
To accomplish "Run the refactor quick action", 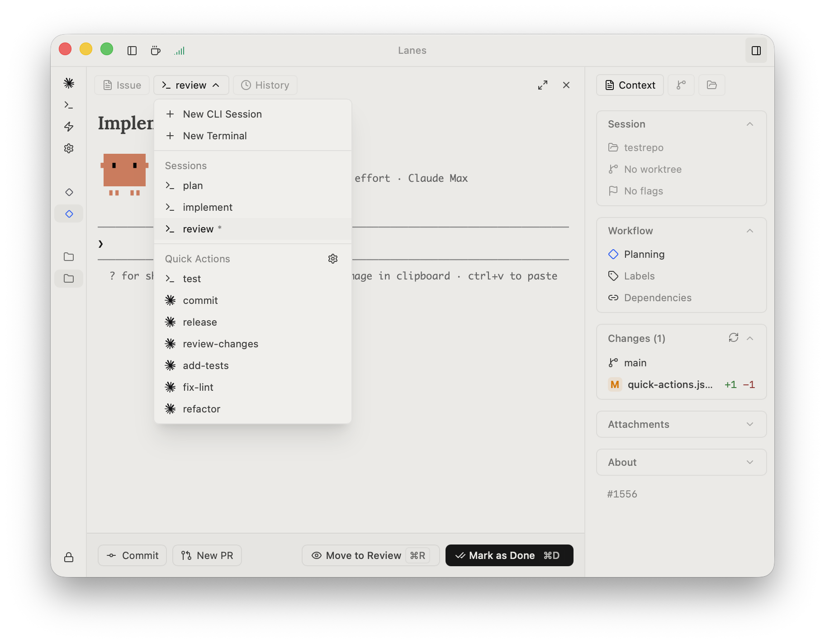I will click(x=252, y=409).
